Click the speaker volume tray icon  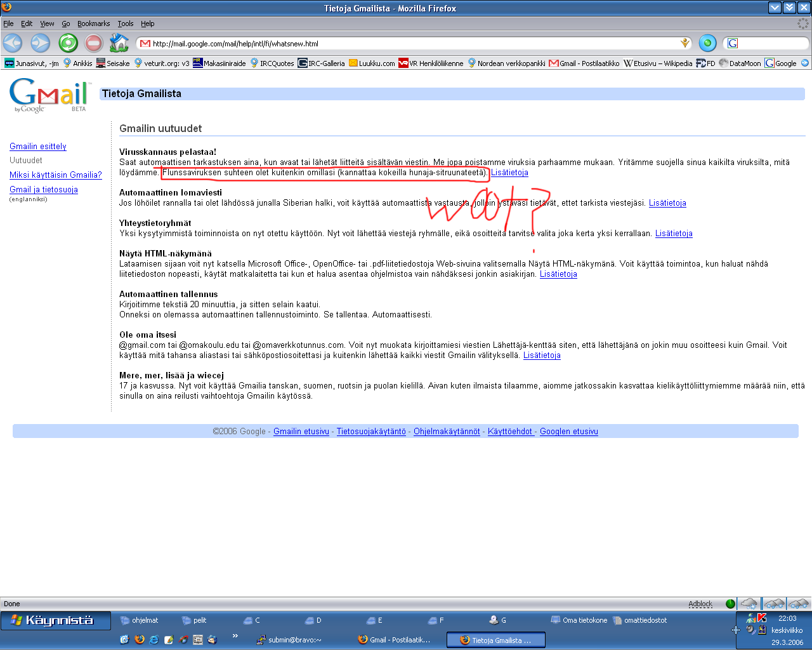[750, 630]
